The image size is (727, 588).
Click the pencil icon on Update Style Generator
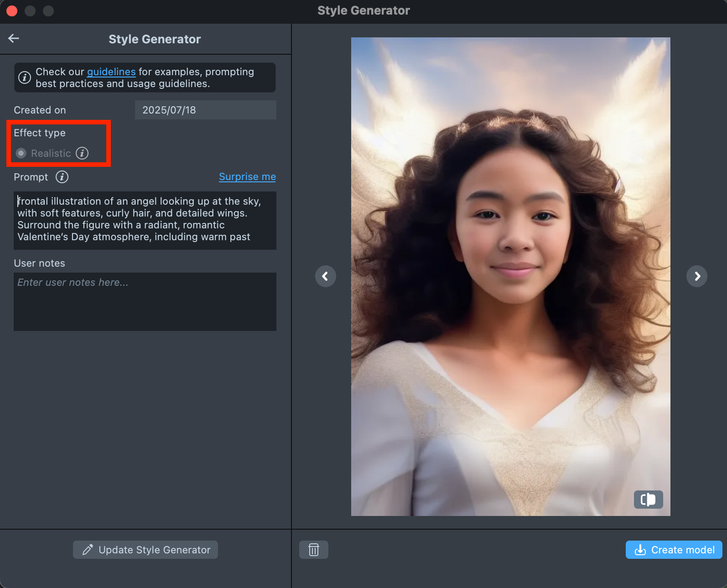coord(88,550)
